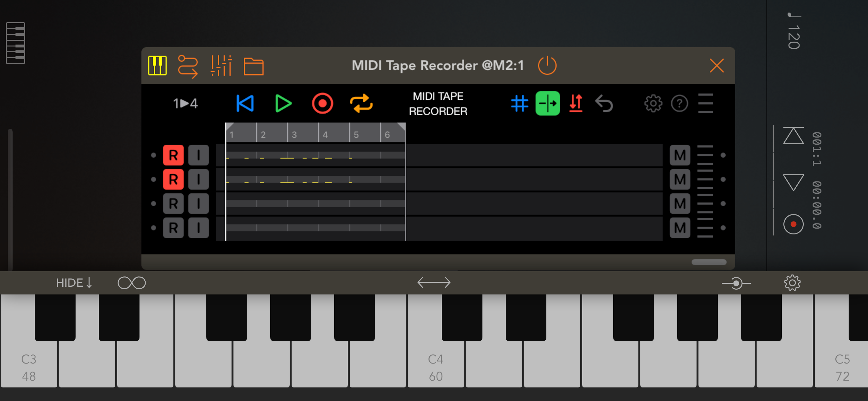Viewport: 868px width, 401px height.
Task: Open the orange folder presets icon
Action: point(253,66)
